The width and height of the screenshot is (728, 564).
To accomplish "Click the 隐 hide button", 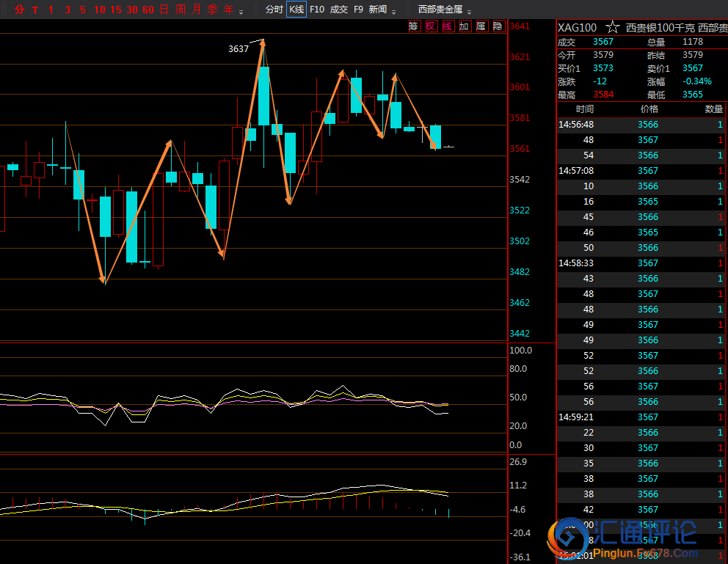I will coord(498,26).
